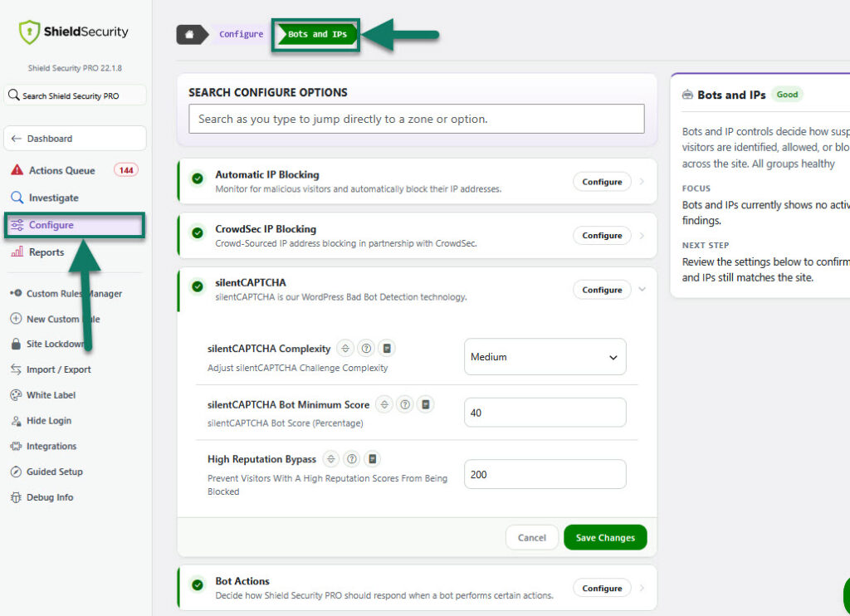
Task: Click the Guided Setup compass icon
Action: 17,472
